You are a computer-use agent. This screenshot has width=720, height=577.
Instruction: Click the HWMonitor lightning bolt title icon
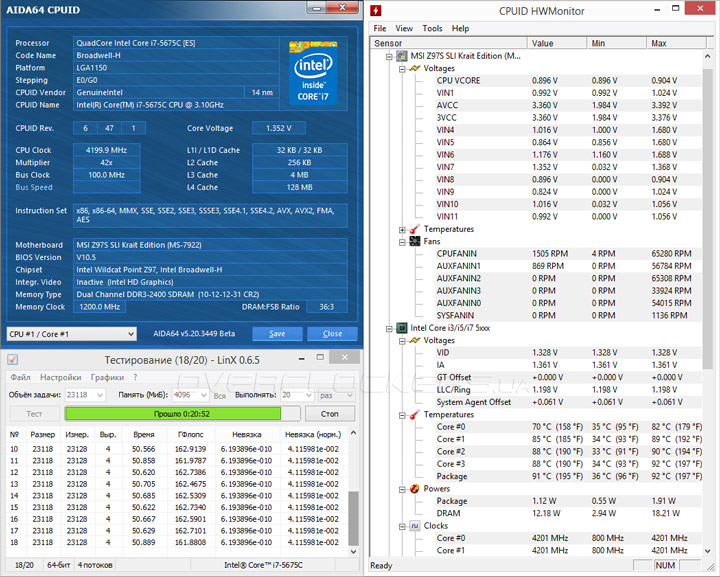(x=376, y=11)
